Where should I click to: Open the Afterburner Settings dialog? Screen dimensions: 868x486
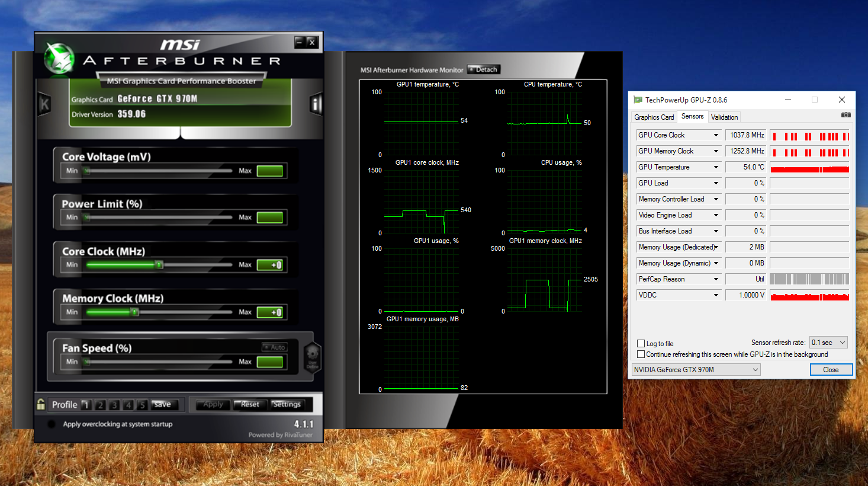[x=287, y=404]
